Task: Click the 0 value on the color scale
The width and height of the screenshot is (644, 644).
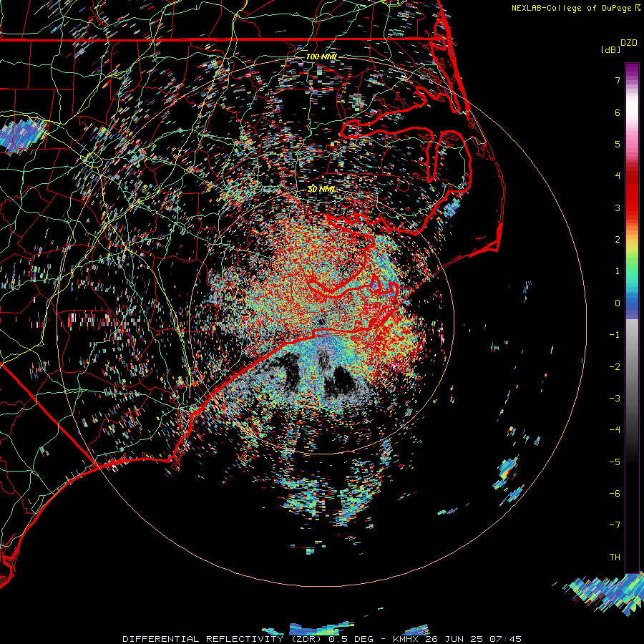Action: [618, 303]
